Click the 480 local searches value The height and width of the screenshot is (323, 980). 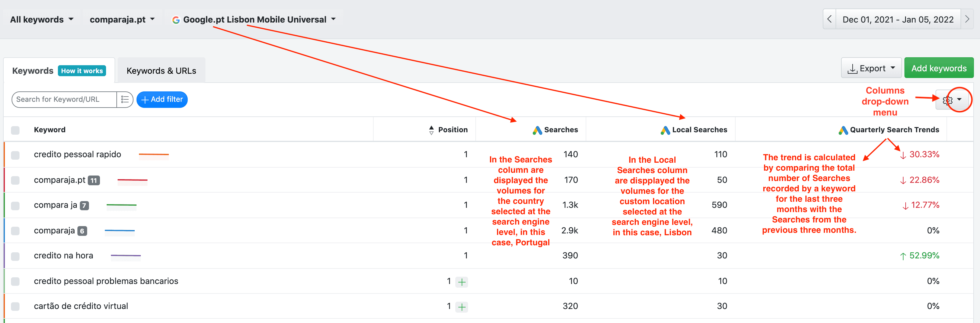[x=719, y=231]
